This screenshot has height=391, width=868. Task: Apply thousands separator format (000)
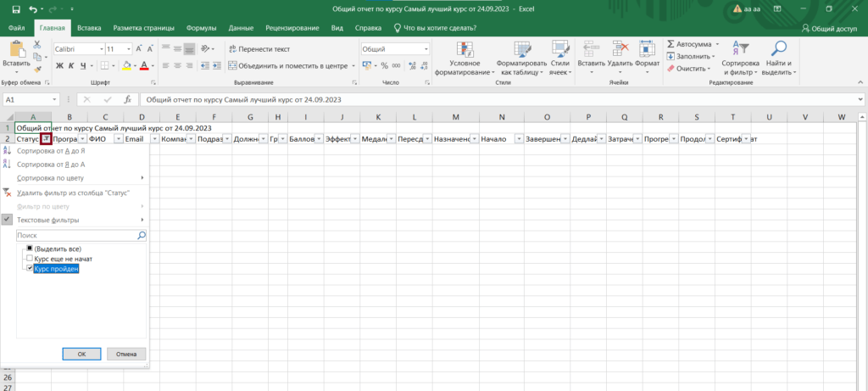[x=396, y=66]
